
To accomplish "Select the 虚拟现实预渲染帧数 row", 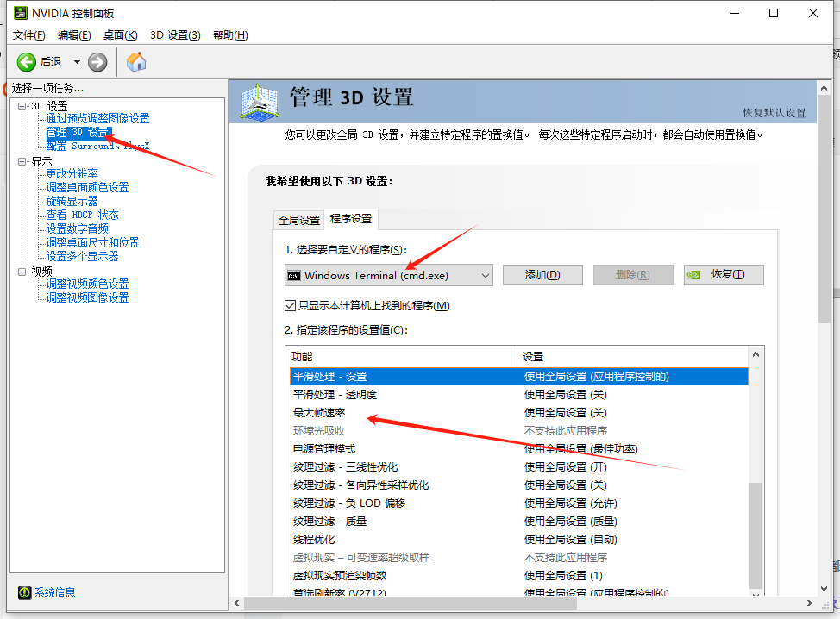I will coord(518,576).
